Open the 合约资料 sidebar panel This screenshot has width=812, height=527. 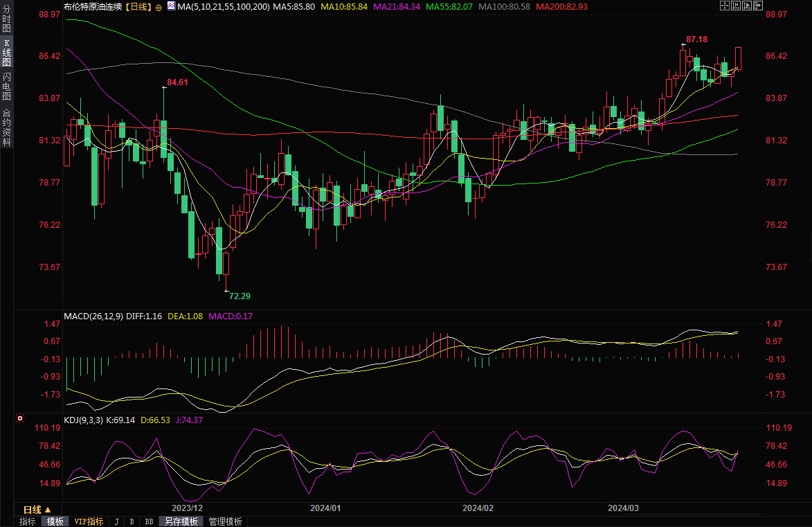click(x=6, y=127)
